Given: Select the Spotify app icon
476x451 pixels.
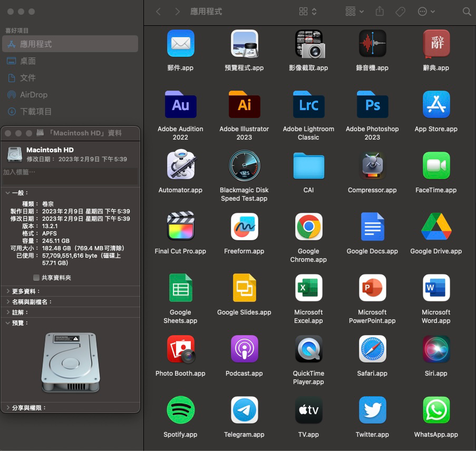Looking at the screenshot, I should (x=181, y=410).
